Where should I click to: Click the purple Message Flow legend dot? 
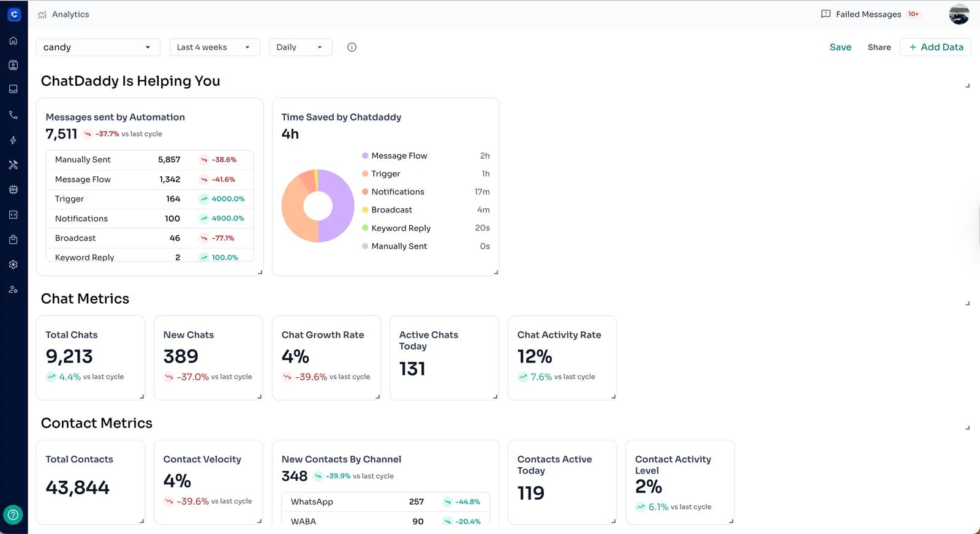[365, 156]
